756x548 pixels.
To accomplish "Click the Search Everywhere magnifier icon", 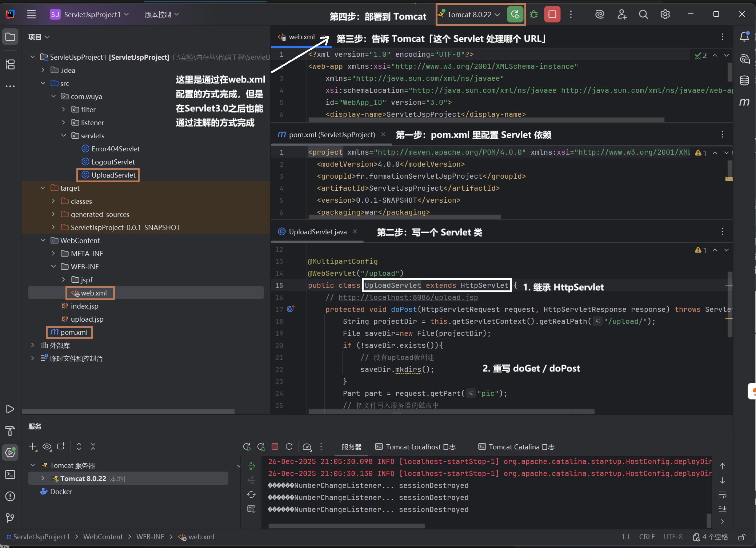I will tap(643, 15).
